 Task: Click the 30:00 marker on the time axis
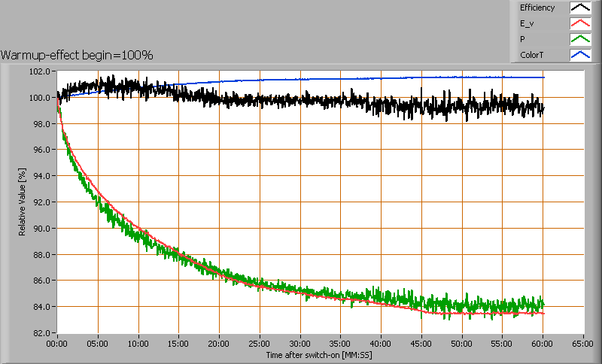click(x=300, y=342)
